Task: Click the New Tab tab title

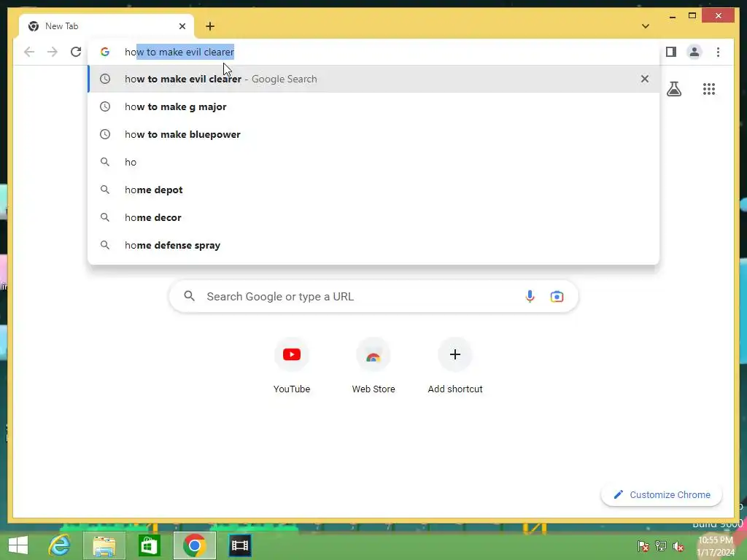Action: coord(61,26)
